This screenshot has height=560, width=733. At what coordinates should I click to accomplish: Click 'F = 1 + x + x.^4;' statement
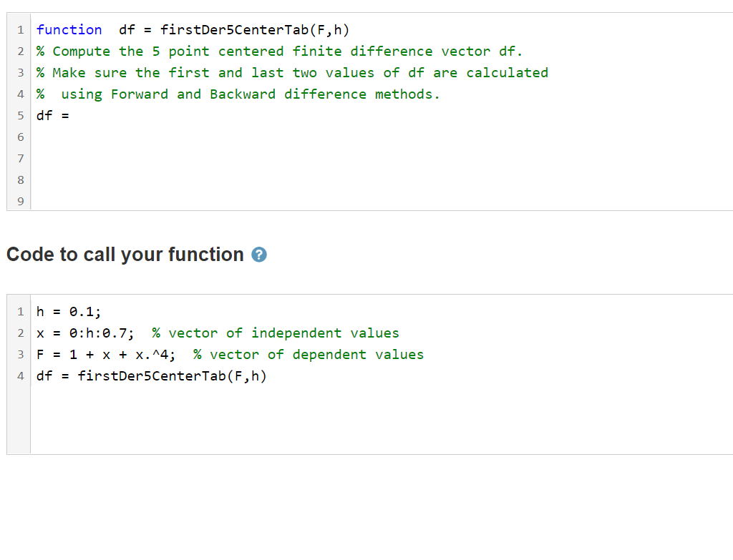106,355
